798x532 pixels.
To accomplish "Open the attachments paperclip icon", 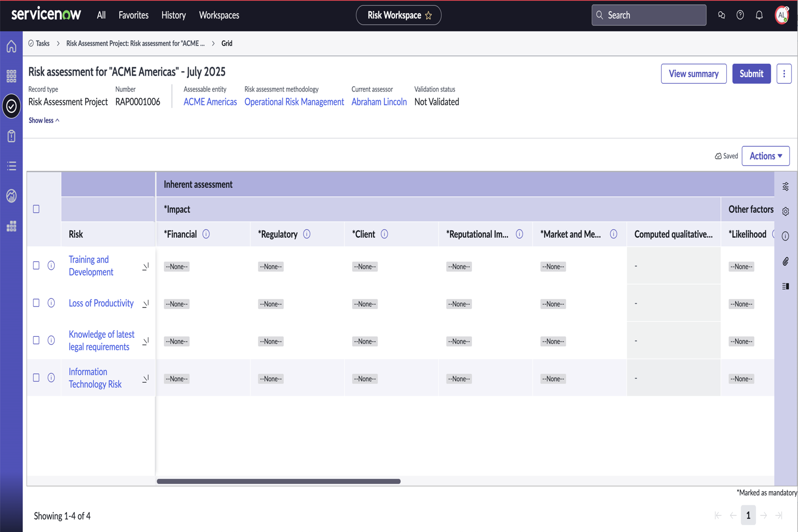I will (785, 261).
